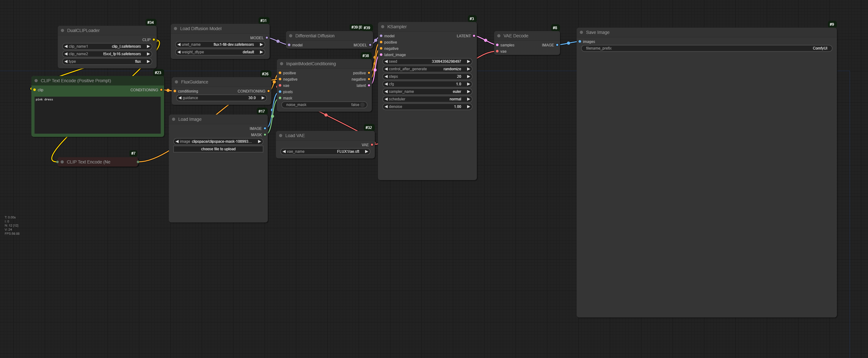Click the FluxGuidance collapse dot
Screen dimensions: 868x358
[x=176, y=82]
